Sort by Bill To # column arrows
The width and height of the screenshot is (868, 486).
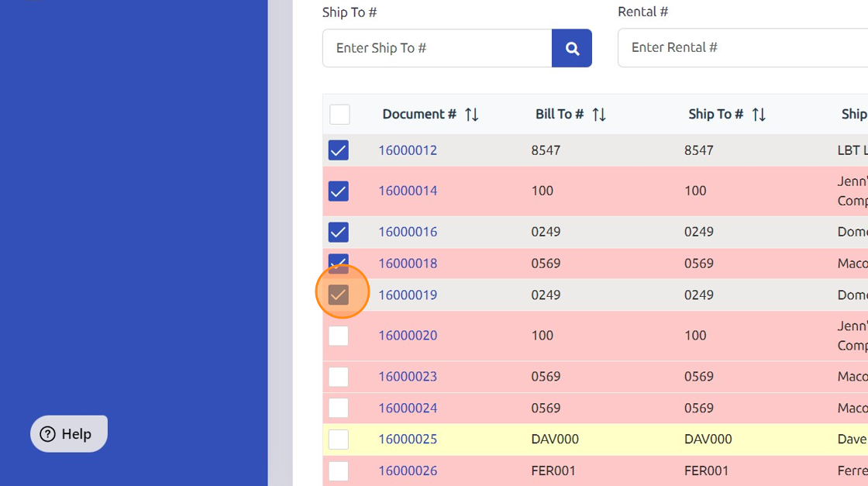click(599, 115)
